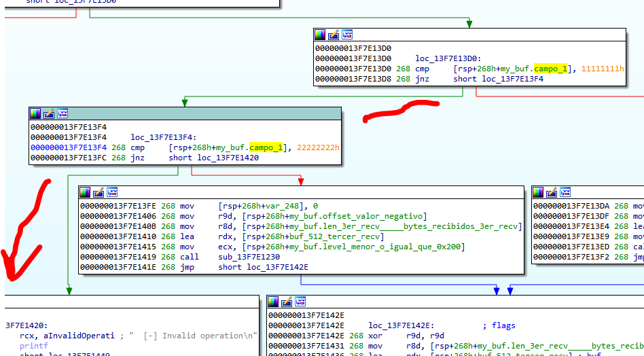Click group nodes icon in sub_13F7E1230 call block

tap(112, 192)
